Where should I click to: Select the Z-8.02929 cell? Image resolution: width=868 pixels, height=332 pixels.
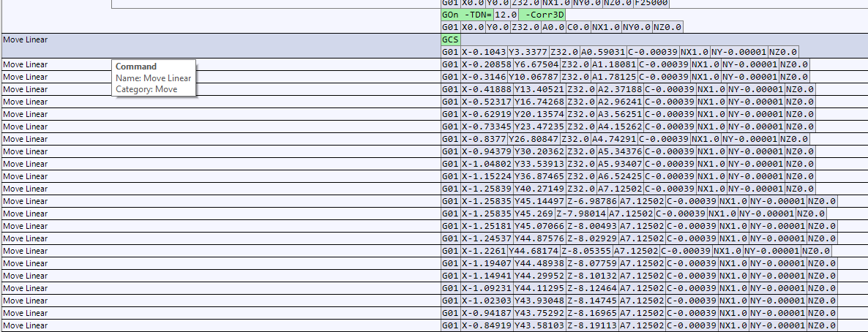592,238
